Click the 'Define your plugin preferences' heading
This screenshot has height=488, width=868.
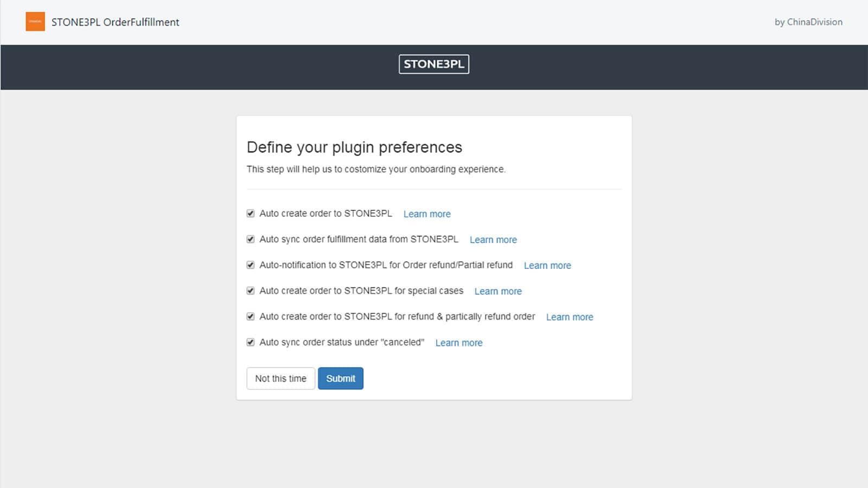(355, 147)
